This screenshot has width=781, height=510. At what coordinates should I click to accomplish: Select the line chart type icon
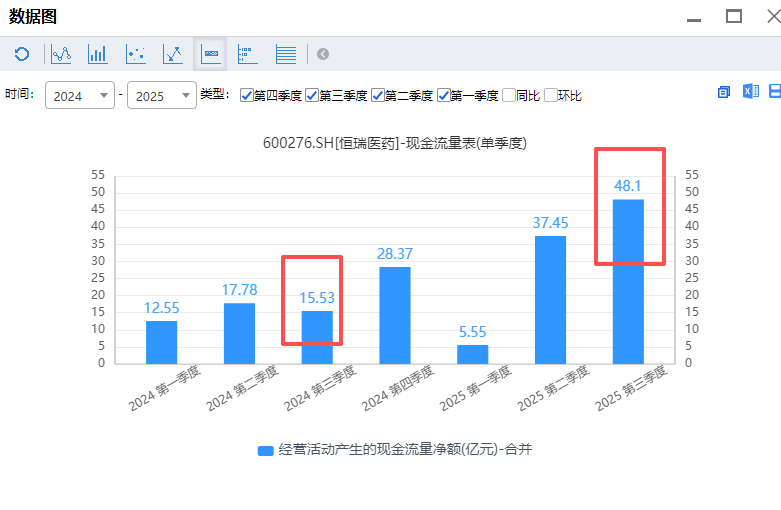click(61, 54)
